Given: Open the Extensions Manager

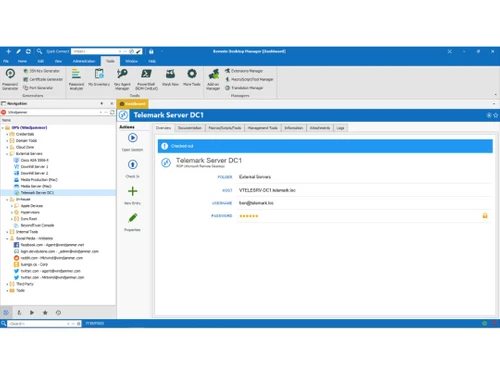Looking at the screenshot, I should 244,71.
